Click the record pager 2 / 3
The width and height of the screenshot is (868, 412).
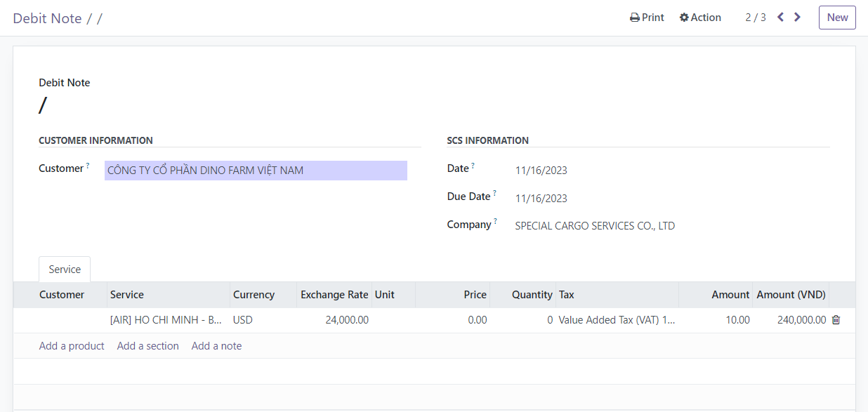[756, 18]
